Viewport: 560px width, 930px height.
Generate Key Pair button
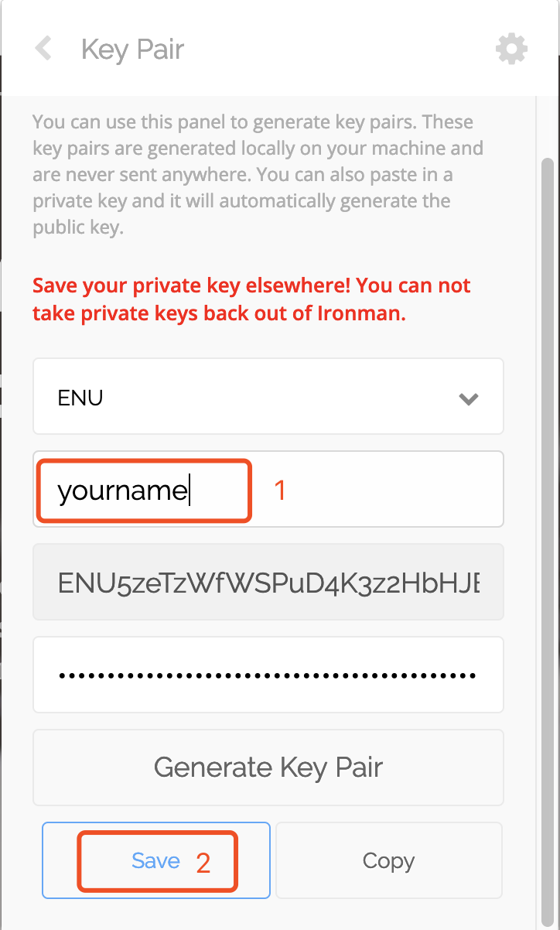pyautogui.click(x=268, y=768)
